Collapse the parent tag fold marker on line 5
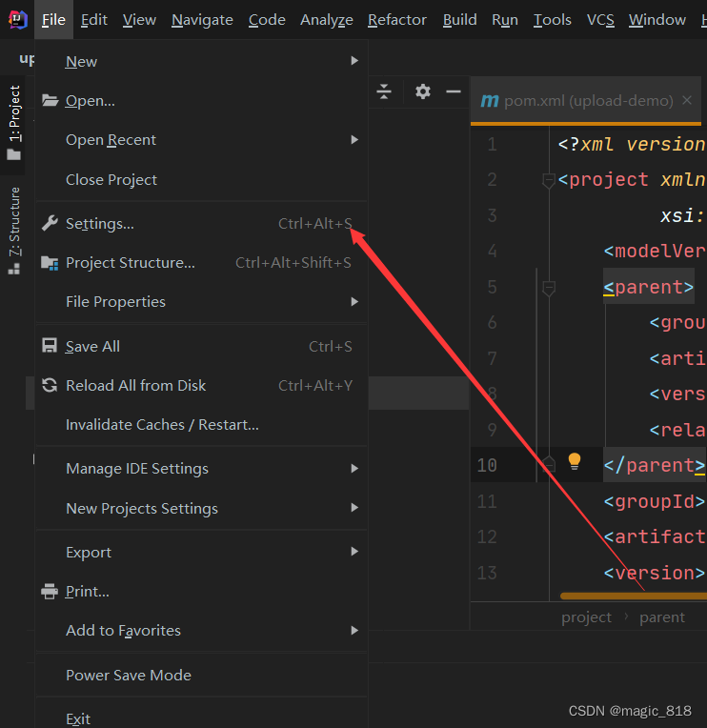The width and height of the screenshot is (707, 728). click(x=549, y=288)
